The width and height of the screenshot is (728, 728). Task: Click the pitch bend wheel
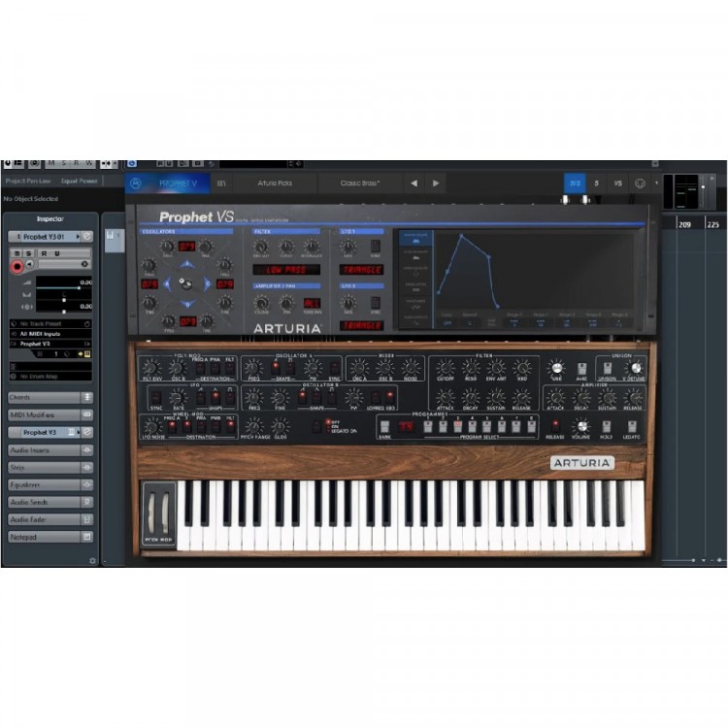pyautogui.click(x=150, y=512)
